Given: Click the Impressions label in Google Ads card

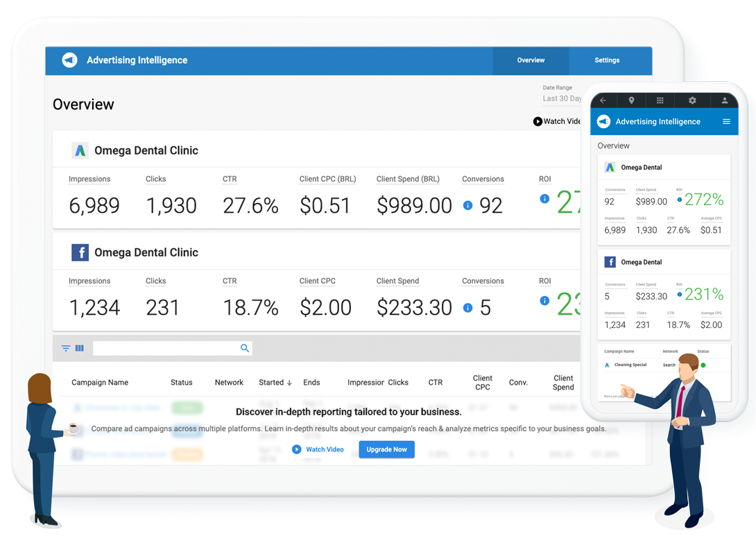Looking at the screenshot, I should [89, 180].
